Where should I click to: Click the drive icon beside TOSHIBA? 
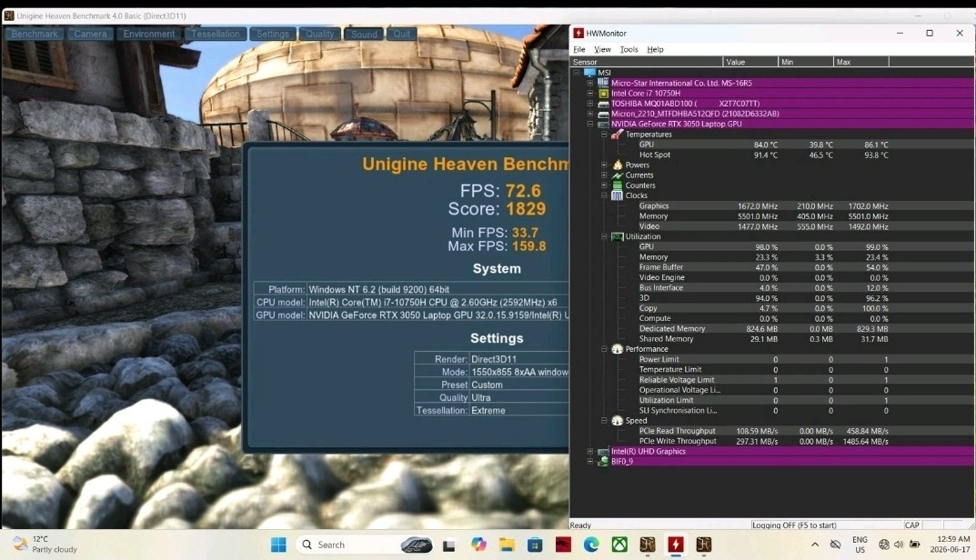tap(603, 104)
